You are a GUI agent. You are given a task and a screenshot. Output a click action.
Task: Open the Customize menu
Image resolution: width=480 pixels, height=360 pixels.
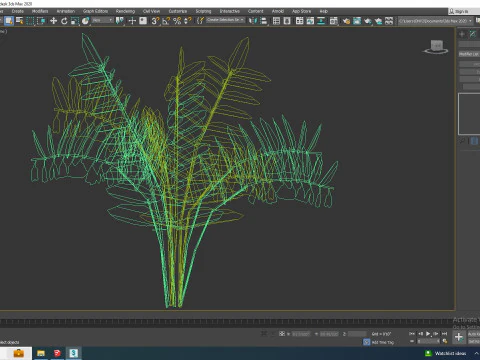click(177, 11)
